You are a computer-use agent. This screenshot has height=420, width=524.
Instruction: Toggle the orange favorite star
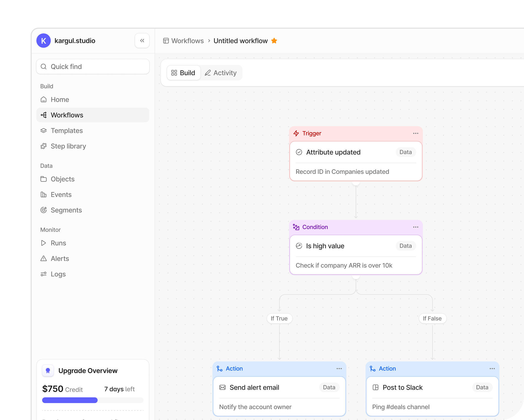click(274, 41)
